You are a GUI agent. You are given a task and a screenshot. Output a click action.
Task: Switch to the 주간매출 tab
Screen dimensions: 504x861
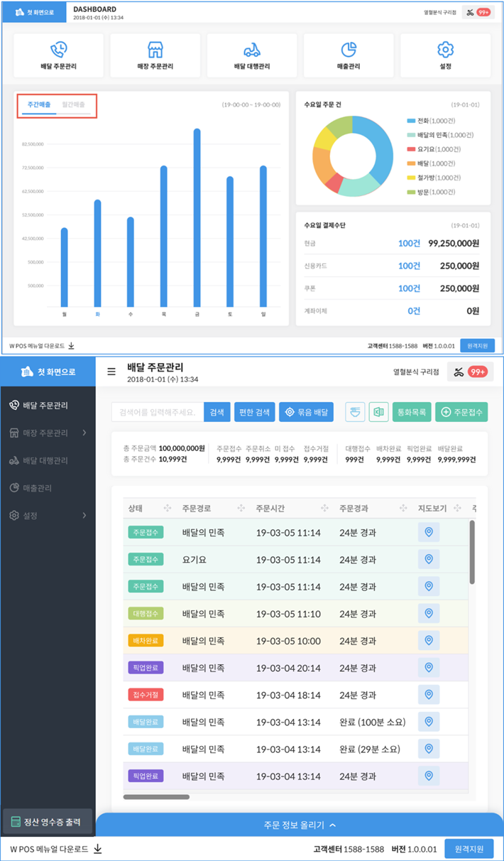click(x=39, y=105)
